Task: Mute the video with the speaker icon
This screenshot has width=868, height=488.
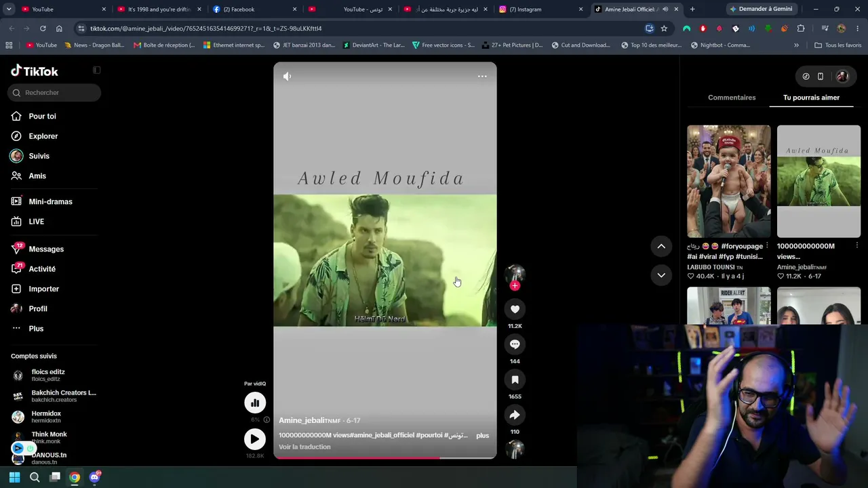Action: tap(288, 77)
